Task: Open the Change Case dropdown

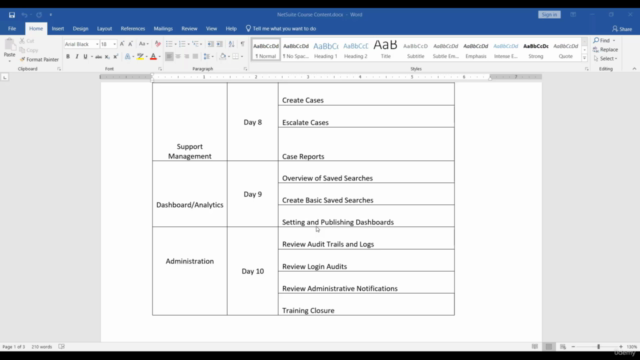Action: [x=143, y=44]
